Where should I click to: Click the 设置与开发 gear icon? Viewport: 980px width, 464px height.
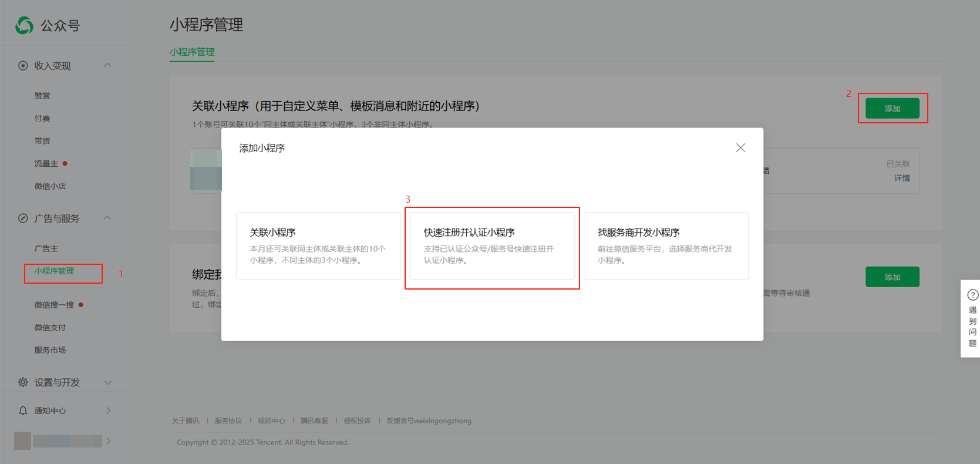coord(23,382)
